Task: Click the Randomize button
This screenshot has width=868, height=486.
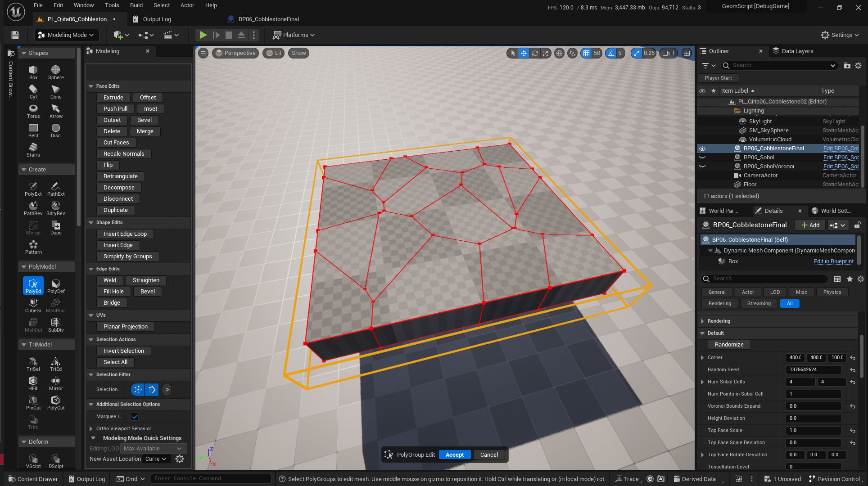Action: [x=728, y=344]
